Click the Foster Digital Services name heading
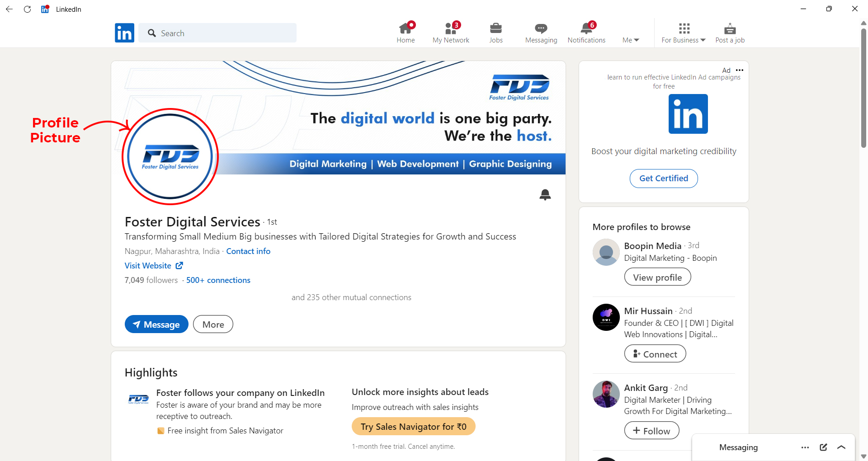 tap(193, 222)
